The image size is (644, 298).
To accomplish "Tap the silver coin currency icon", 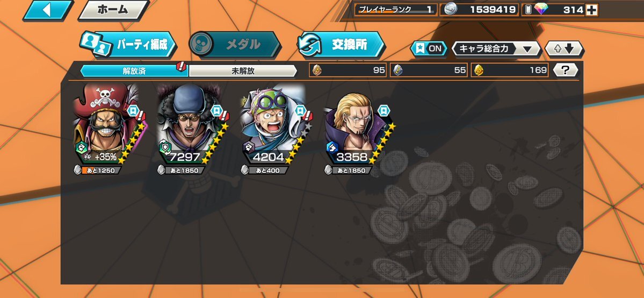I will (451, 10).
